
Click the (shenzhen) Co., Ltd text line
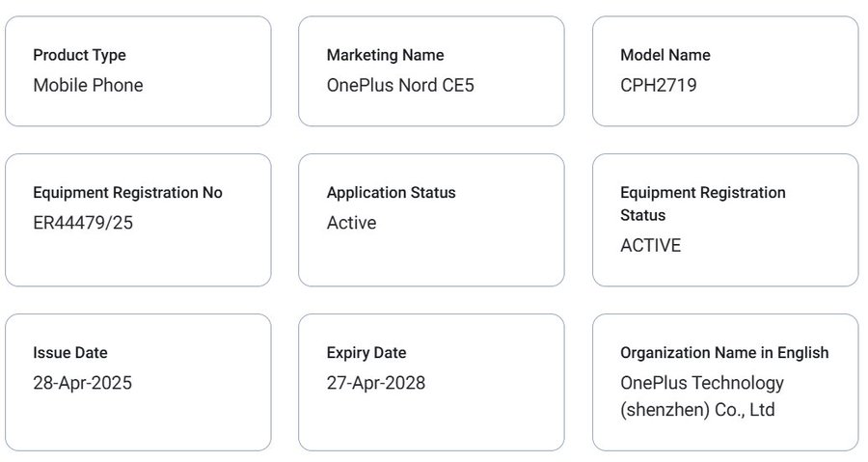click(x=697, y=410)
